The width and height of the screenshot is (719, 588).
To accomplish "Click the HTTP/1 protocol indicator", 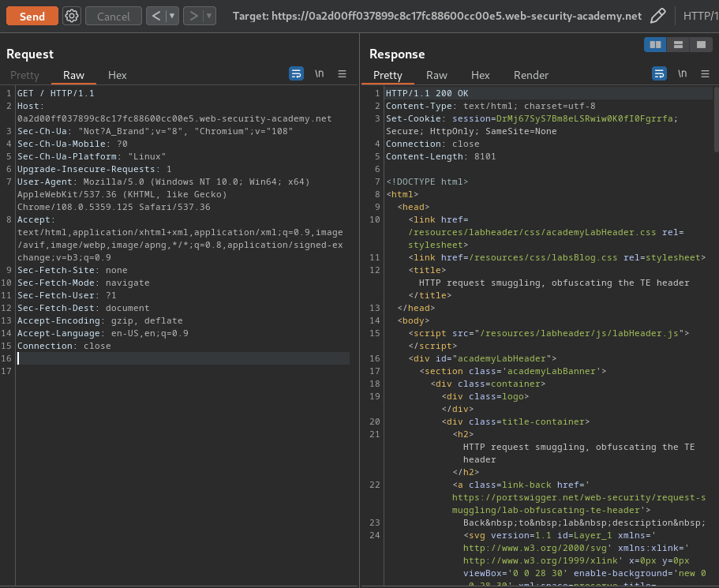I will coord(700,16).
